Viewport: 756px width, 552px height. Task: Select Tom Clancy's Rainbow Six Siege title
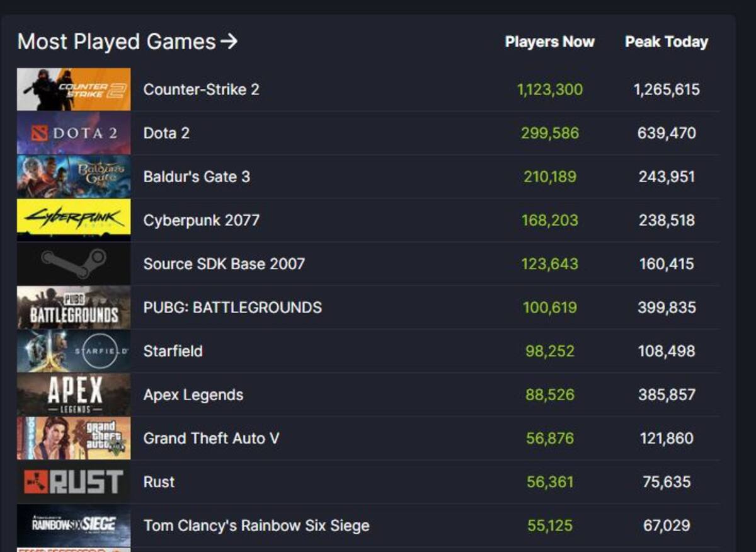pos(256,526)
